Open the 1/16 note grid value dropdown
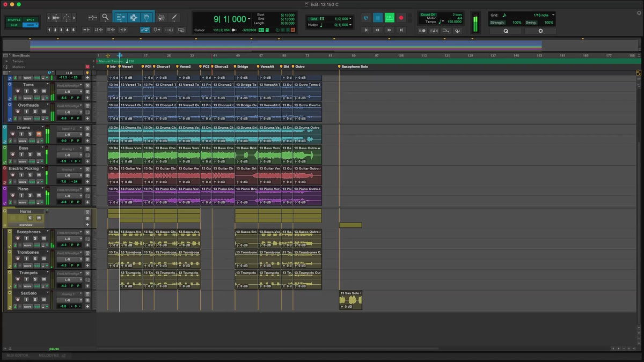The width and height of the screenshot is (644, 362). [x=553, y=15]
